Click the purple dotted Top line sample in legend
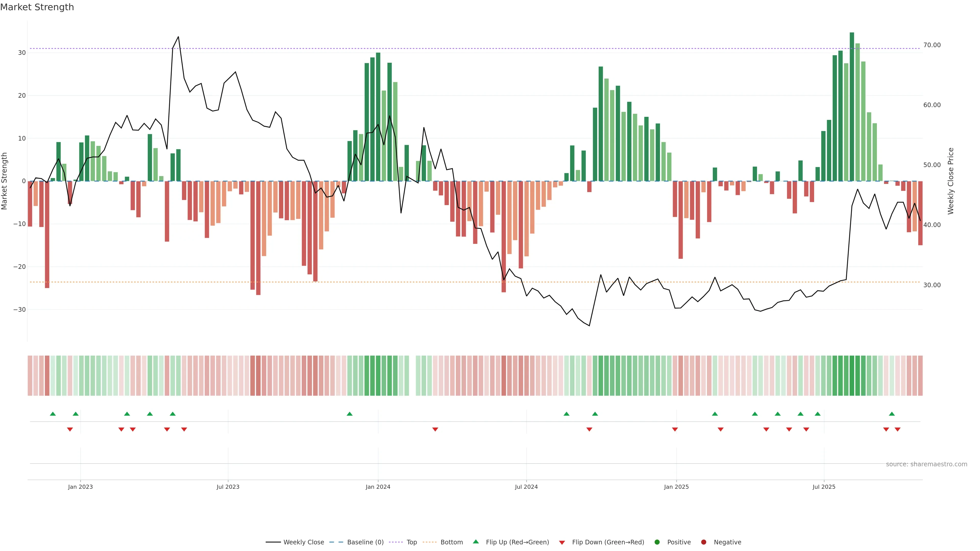 pyautogui.click(x=396, y=542)
